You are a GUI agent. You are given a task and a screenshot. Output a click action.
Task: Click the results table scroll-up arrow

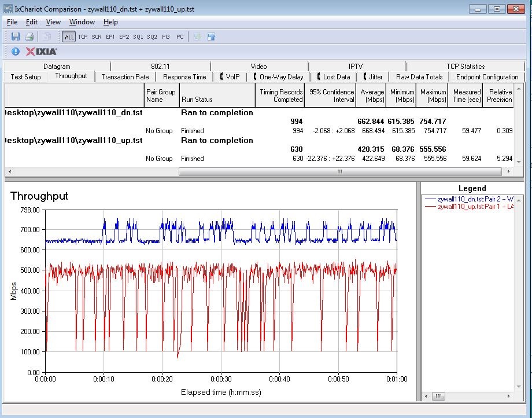[x=519, y=89]
